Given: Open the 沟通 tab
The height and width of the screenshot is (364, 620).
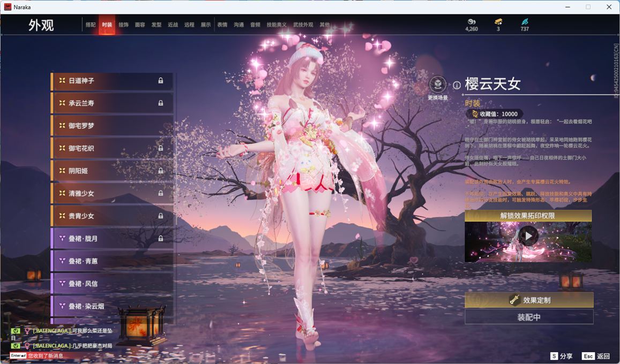Looking at the screenshot, I should [x=238, y=25].
